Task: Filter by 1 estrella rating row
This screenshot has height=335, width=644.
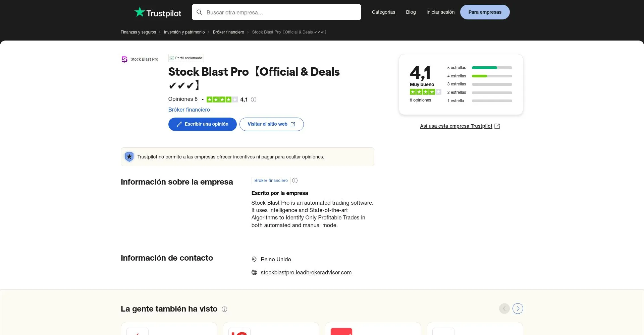Action: [480, 101]
